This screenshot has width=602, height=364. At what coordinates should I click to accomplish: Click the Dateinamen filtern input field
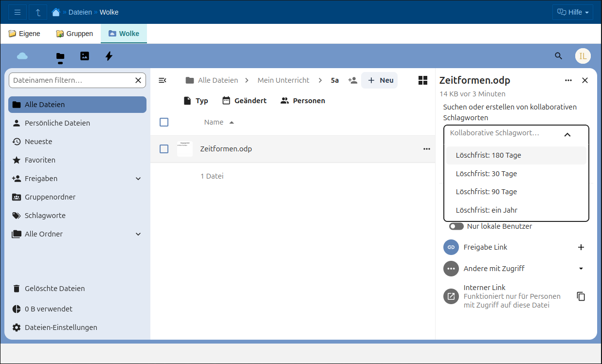[72, 80]
